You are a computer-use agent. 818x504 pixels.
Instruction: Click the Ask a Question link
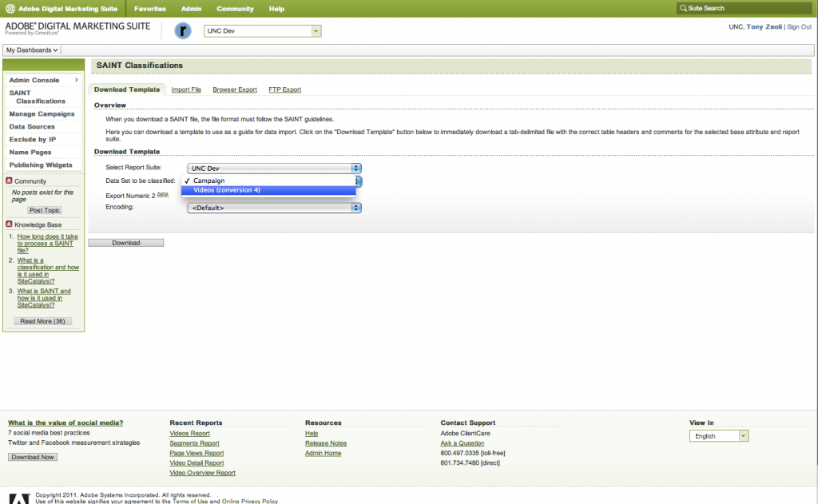(463, 443)
